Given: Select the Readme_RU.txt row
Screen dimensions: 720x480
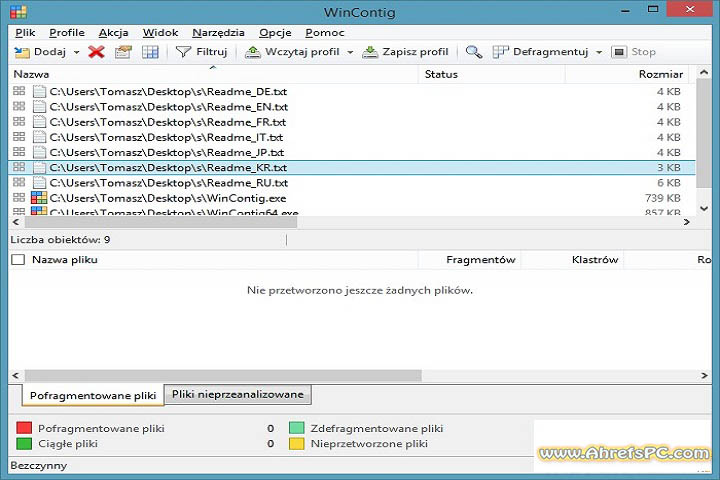Looking at the screenshot, I should click(x=352, y=183).
